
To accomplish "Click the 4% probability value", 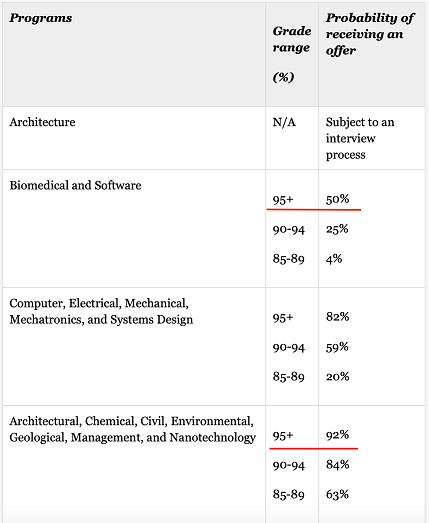I will [x=334, y=258].
